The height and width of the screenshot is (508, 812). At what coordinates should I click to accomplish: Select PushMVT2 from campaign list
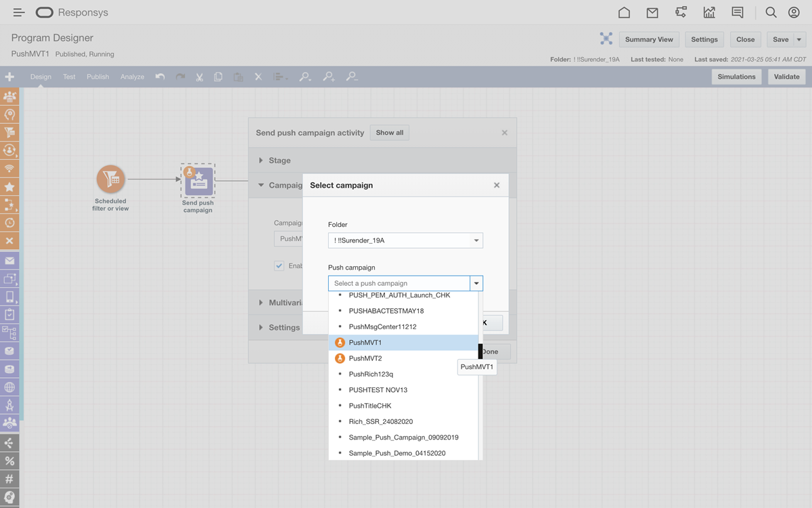click(x=365, y=358)
